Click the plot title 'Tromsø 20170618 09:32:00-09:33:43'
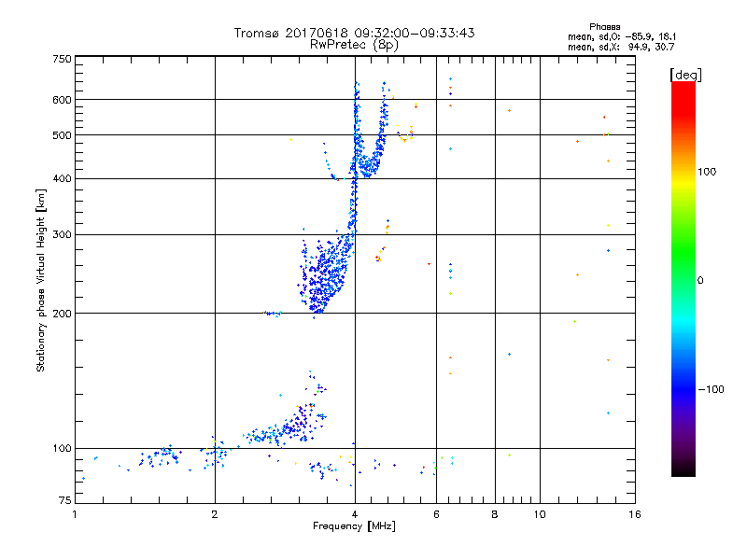This screenshot has height=560, width=747. [x=354, y=33]
